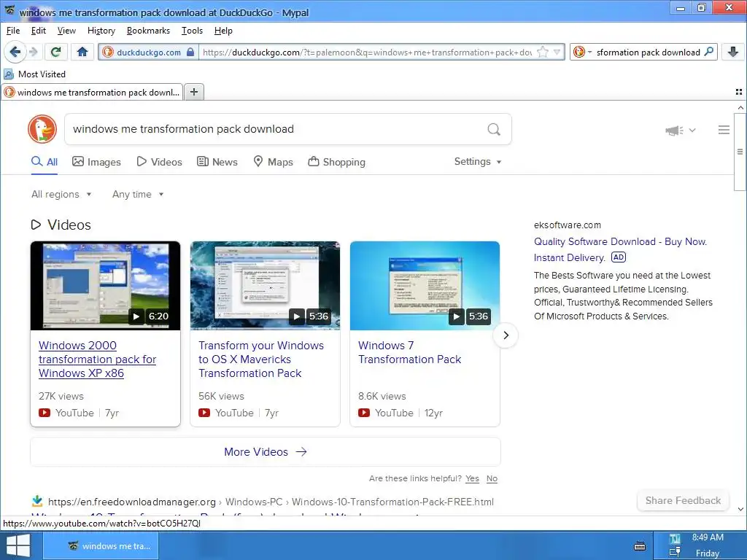The height and width of the screenshot is (560, 747).
Task: Open the Bookmarks menu
Action: point(148,31)
